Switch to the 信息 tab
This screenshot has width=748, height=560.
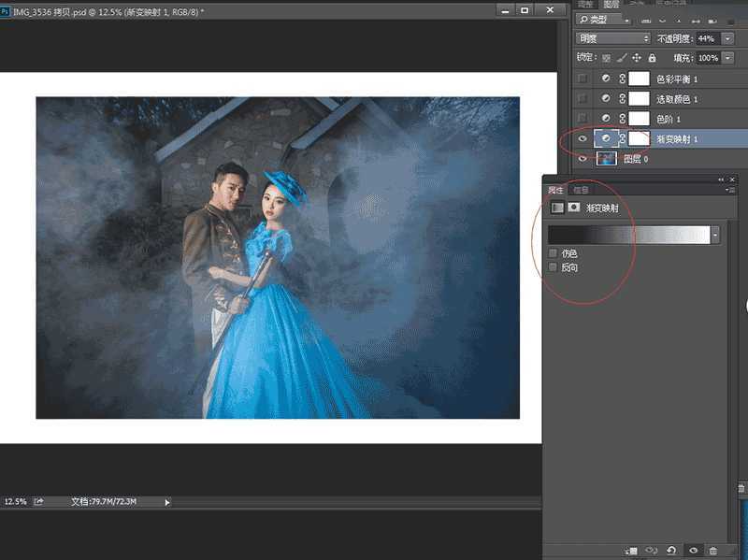(x=582, y=188)
